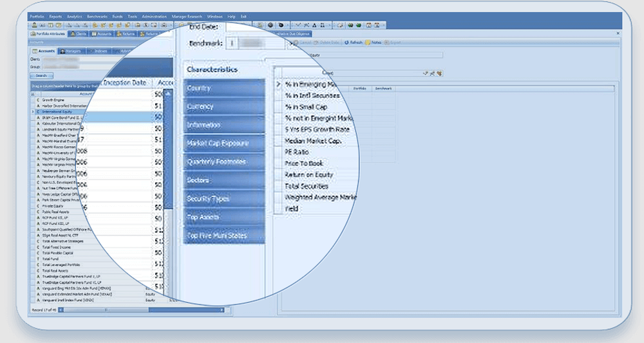Open the Analytics menu

(74, 17)
